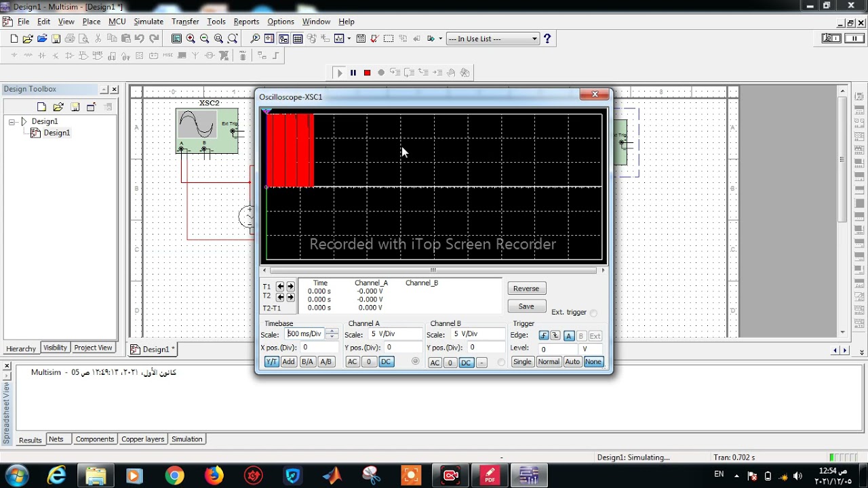Click the Zoom In magnifier icon
Image resolution: width=868 pixels, height=488 pixels.
click(191, 39)
